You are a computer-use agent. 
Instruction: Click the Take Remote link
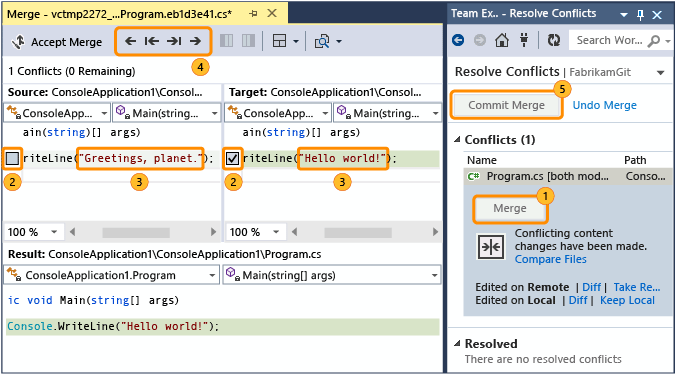tap(637, 287)
